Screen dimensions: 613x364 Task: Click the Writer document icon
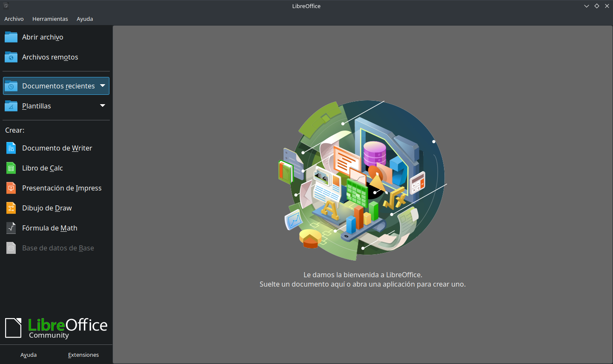click(x=11, y=148)
